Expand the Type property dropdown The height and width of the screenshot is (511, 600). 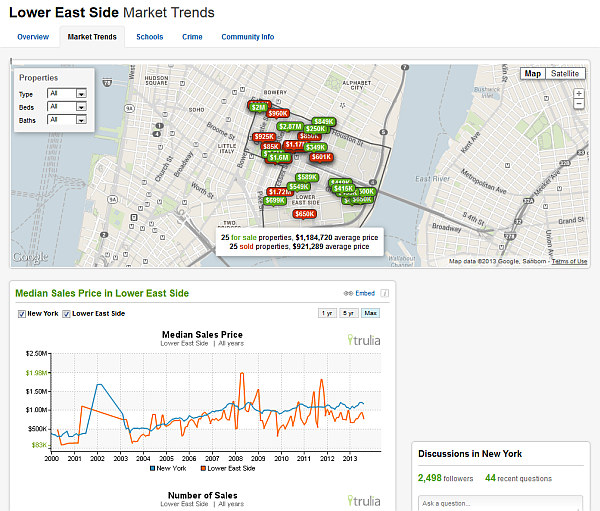(67, 93)
